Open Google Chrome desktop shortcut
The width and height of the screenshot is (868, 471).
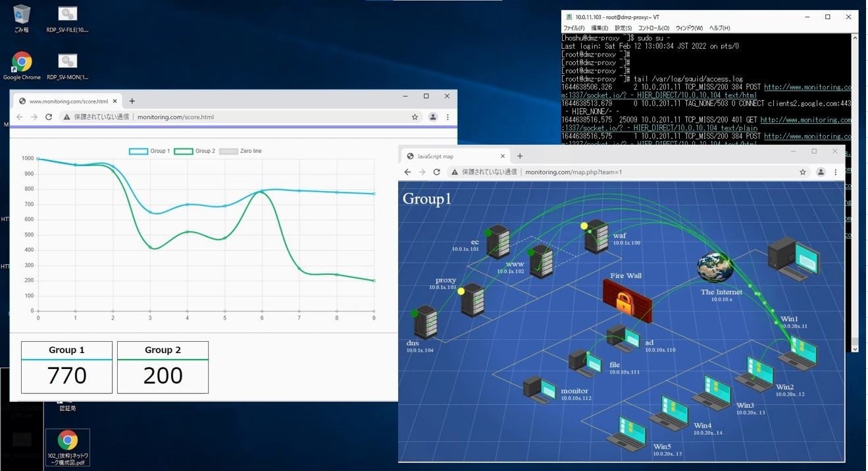click(22, 64)
